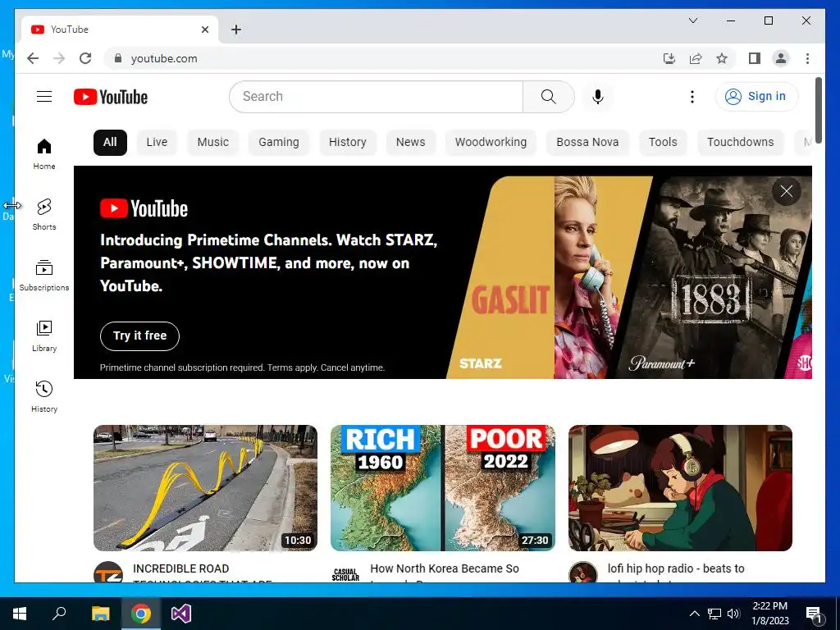Viewport: 840px width, 630px height.
Task: Click the magnifier search button
Action: point(549,97)
